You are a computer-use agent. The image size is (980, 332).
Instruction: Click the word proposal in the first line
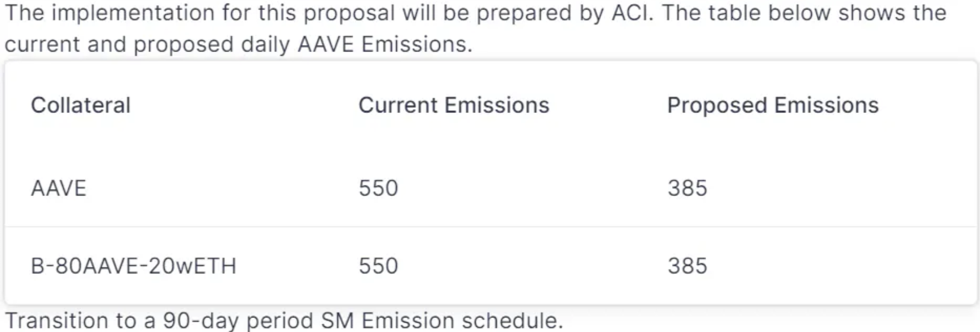point(349,13)
